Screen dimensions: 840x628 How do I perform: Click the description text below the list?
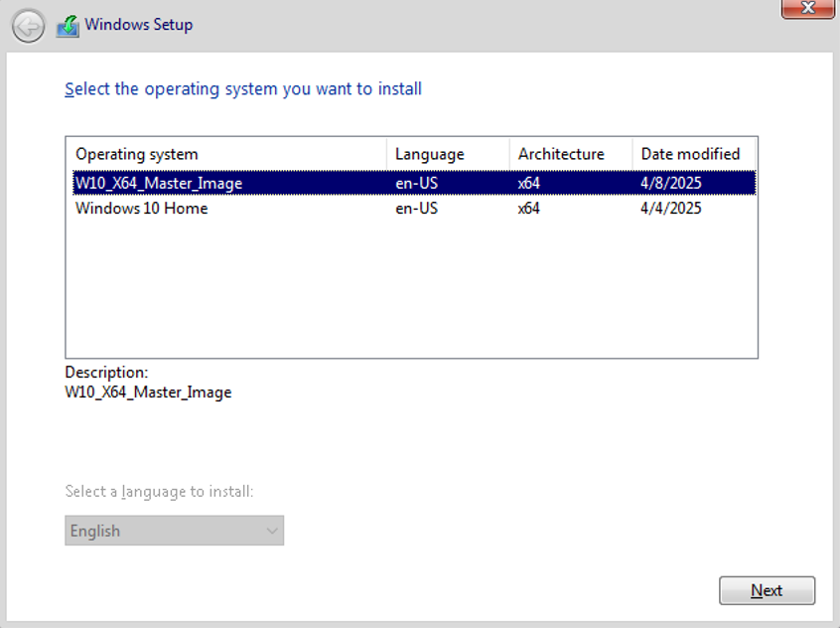(x=148, y=392)
